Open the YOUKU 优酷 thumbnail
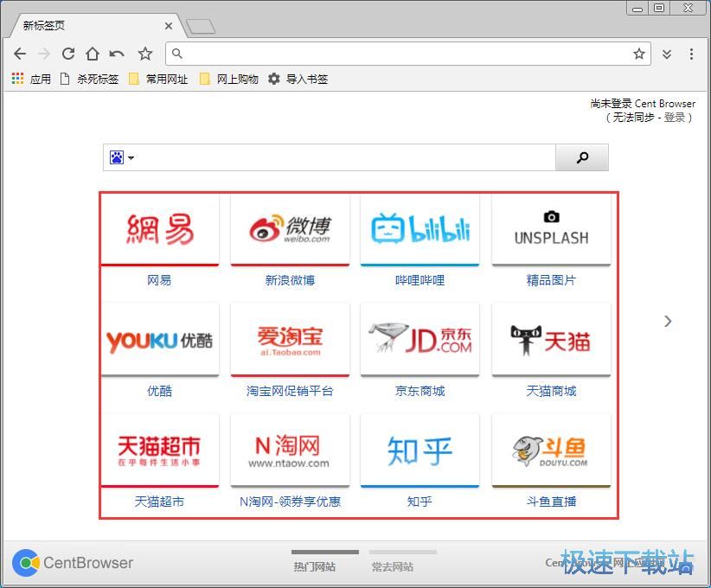This screenshot has height=588, width=711. tap(160, 340)
